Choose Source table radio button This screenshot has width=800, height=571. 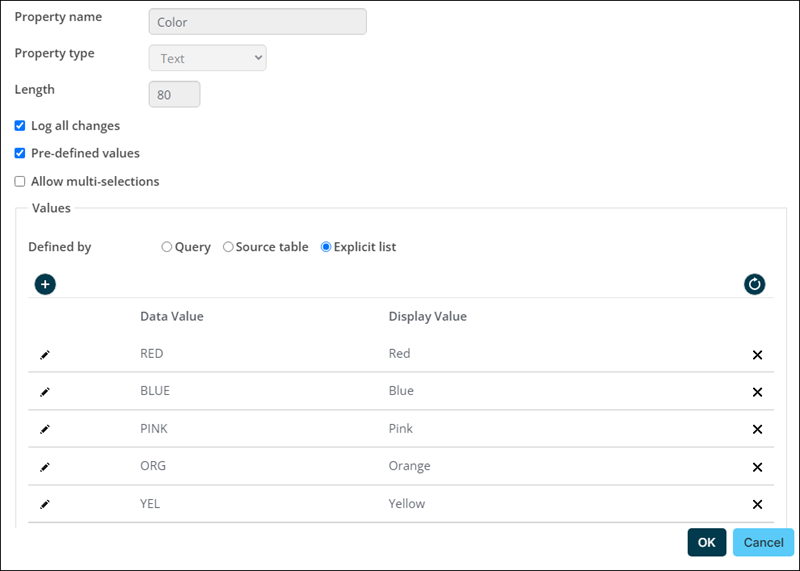pos(228,247)
